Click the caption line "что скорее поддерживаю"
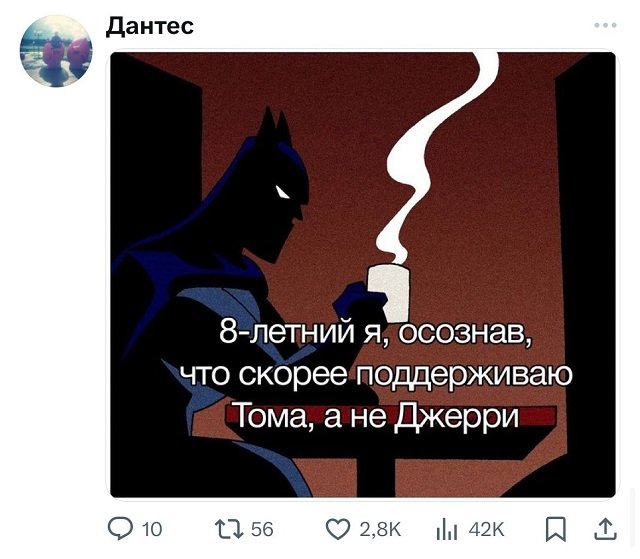This screenshot has height=559, width=640. (x=376, y=375)
